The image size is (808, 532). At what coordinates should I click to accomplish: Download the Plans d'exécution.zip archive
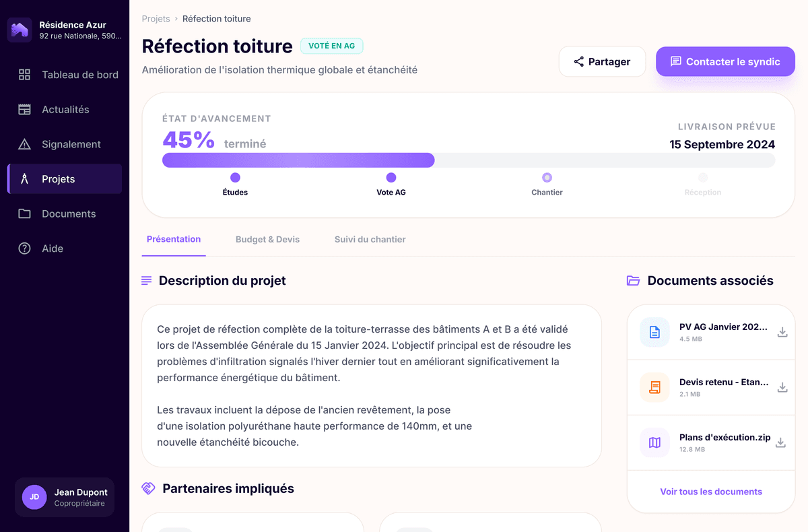click(x=782, y=442)
